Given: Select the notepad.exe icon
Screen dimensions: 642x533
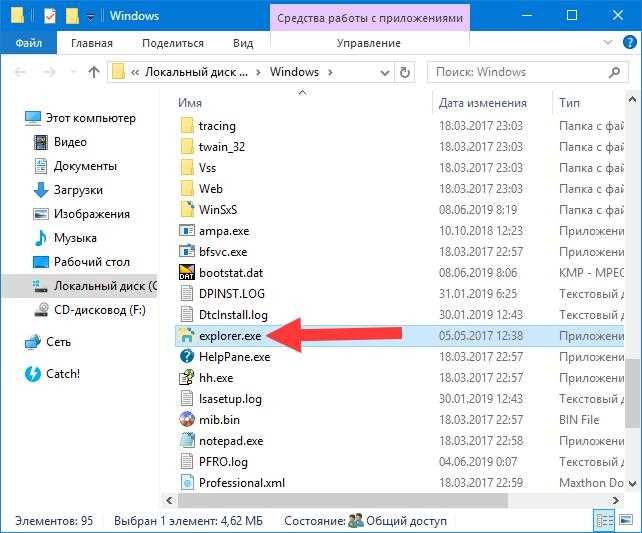Looking at the screenshot, I should point(187,440).
